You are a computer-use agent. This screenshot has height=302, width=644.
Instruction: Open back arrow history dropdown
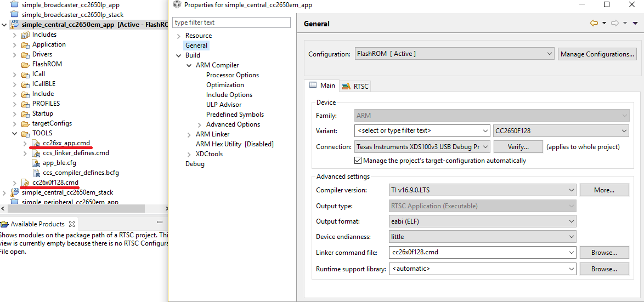(x=604, y=24)
